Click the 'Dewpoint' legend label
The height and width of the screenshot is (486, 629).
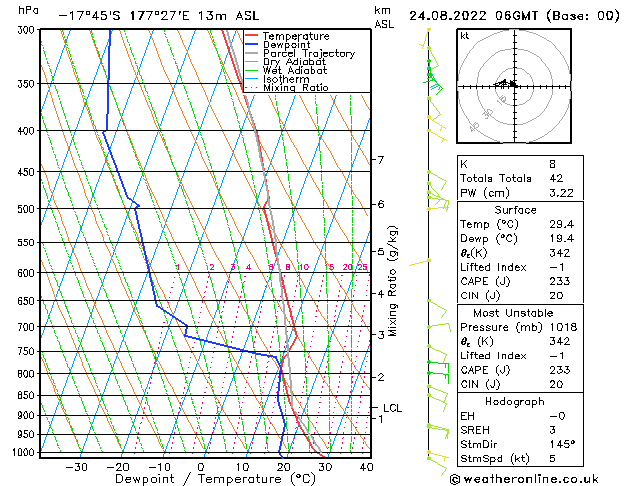click(286, 45)
